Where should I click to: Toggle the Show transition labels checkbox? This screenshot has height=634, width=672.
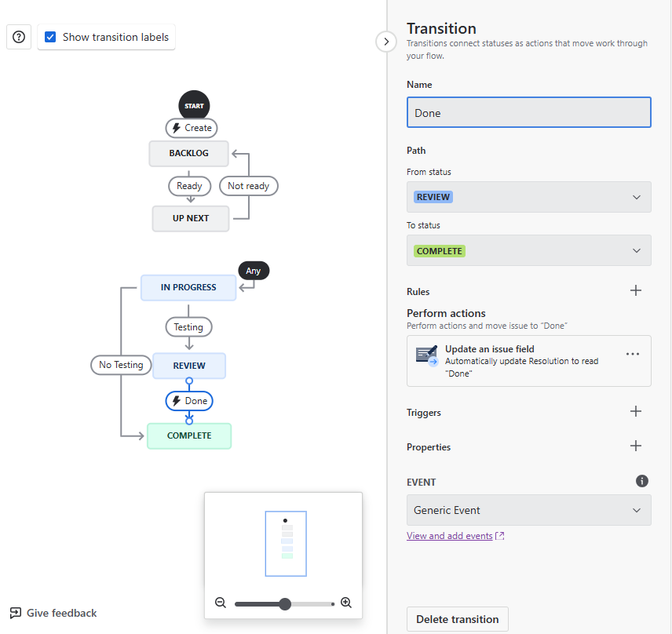click(51, 36)
